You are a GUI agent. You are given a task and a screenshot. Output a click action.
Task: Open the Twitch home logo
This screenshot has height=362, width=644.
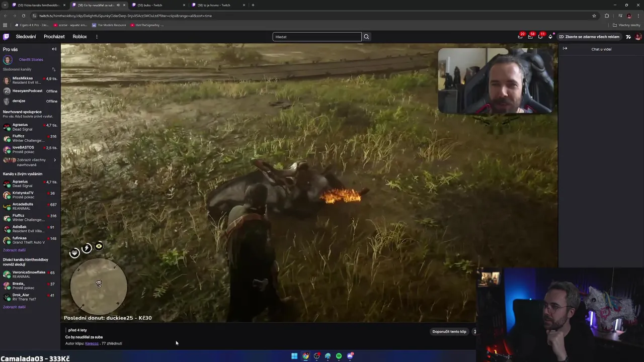click(6, 37)
